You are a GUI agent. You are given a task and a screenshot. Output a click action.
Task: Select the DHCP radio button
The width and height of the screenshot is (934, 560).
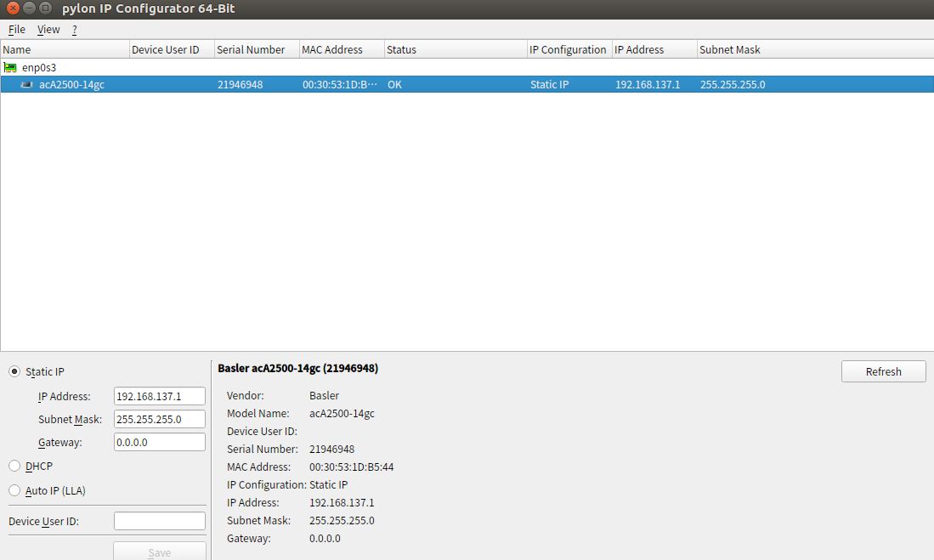(x=14, y=466)
